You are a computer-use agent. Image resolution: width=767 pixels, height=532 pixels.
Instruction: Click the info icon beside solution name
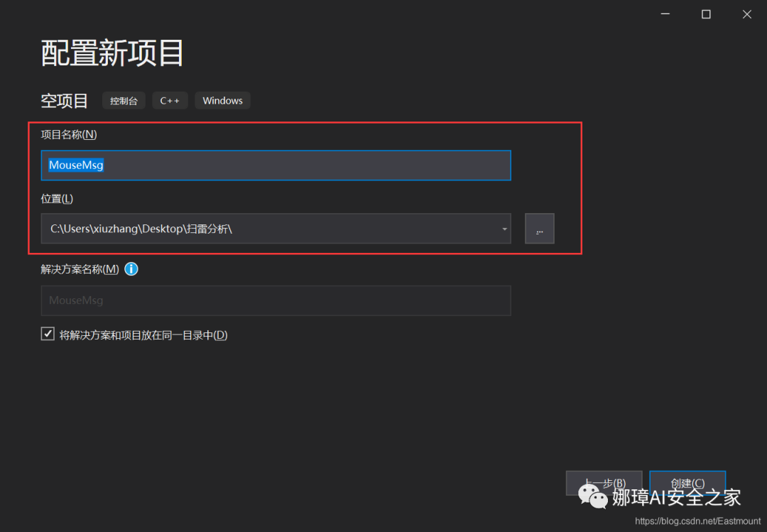131,269
